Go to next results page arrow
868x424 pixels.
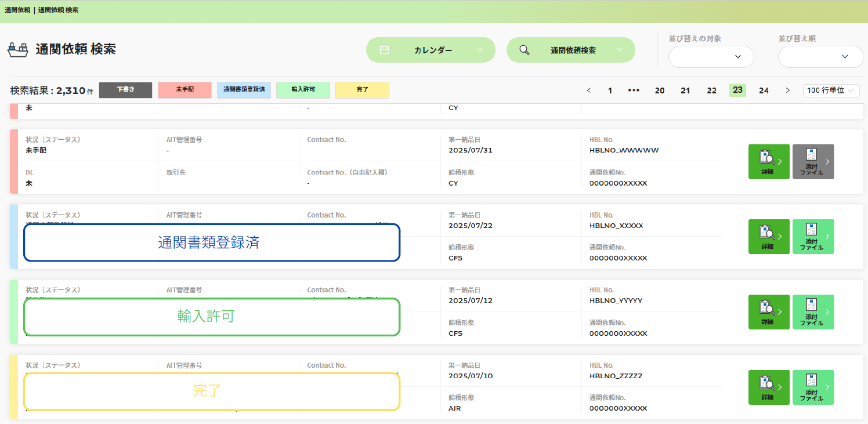pos(787,90)
